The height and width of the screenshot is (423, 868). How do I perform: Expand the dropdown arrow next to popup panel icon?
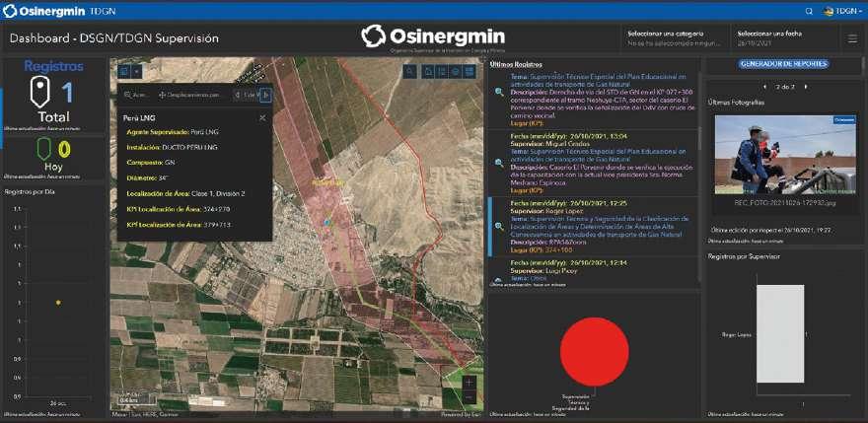point(137,71)
